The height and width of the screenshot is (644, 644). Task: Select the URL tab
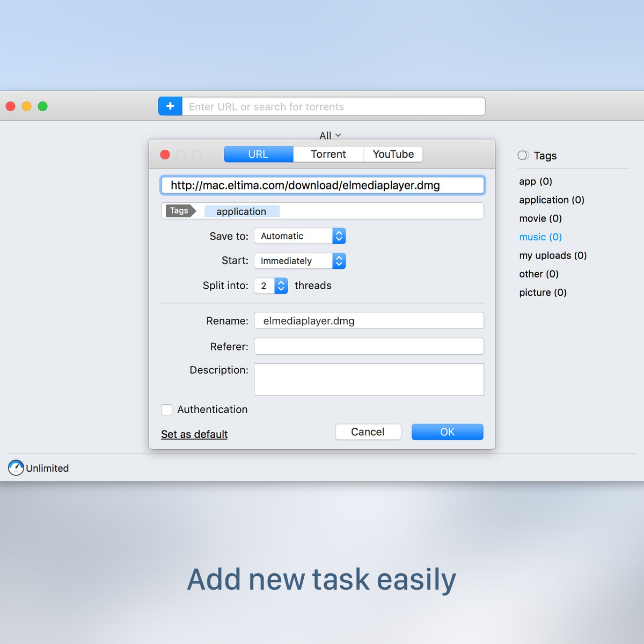[258, 155]
